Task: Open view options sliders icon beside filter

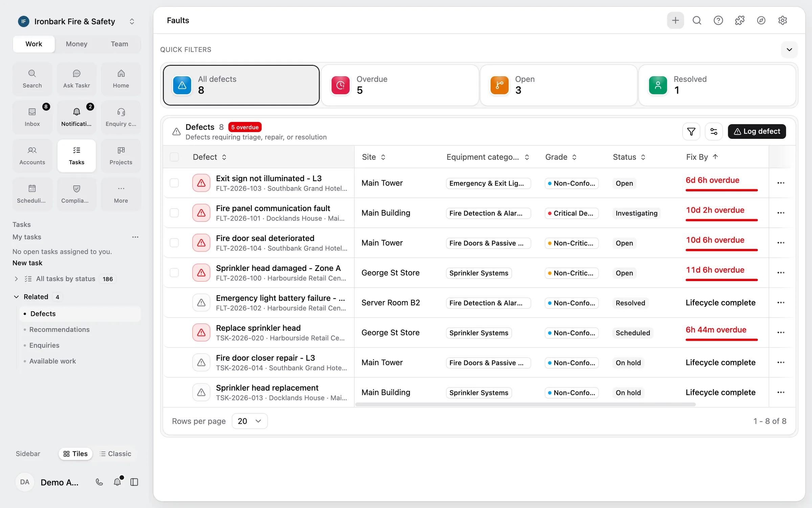Action: 714,131
